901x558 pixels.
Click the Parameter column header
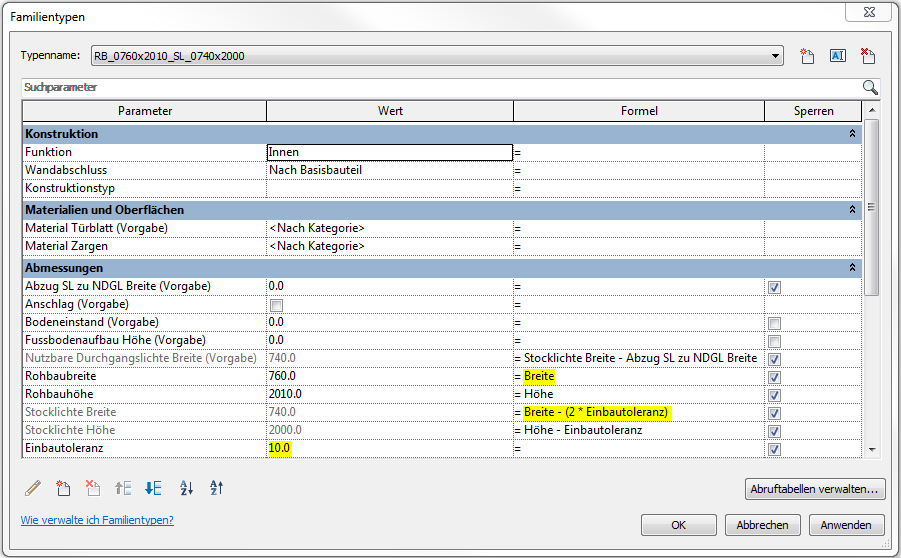[144, 111]
